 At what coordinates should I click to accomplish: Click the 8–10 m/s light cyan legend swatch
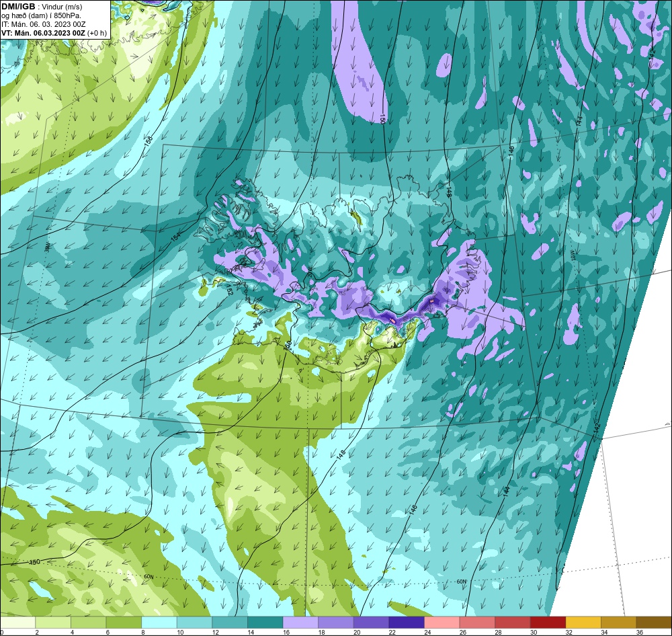point(159,623)
